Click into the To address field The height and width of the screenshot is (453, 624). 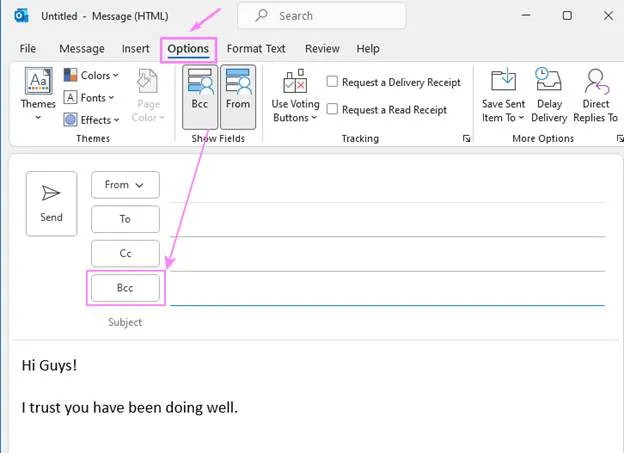pos(388,220)
